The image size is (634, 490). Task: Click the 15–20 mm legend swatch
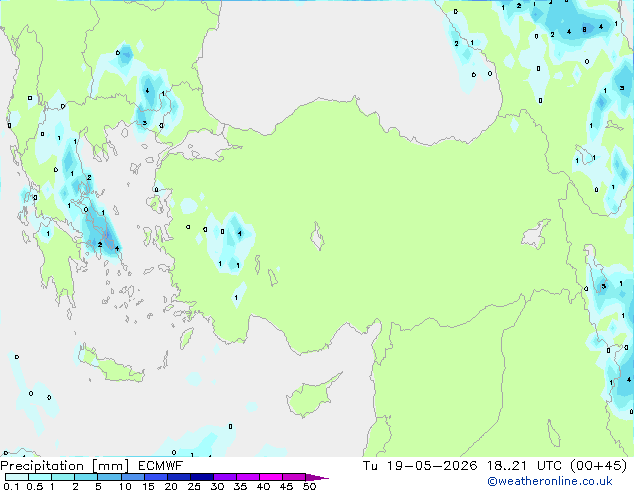point(155,477)
